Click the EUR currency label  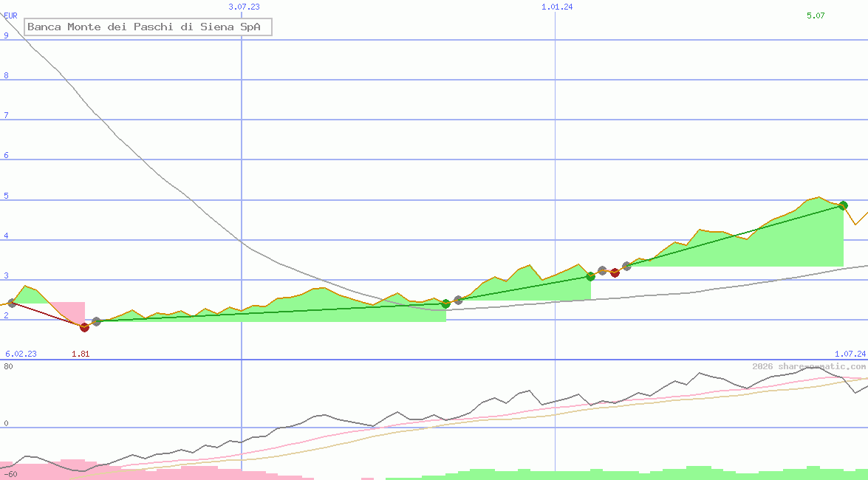point(10,15)
